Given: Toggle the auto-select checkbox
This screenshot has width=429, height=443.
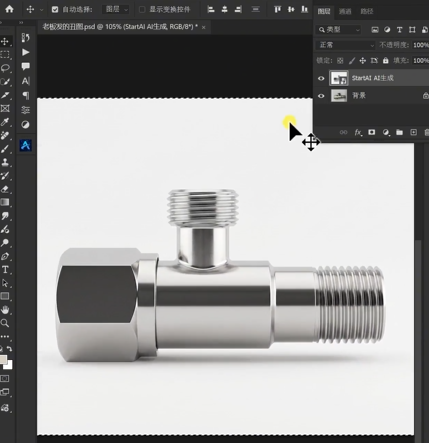Looking at the screenshot, I should click(55, 9).
